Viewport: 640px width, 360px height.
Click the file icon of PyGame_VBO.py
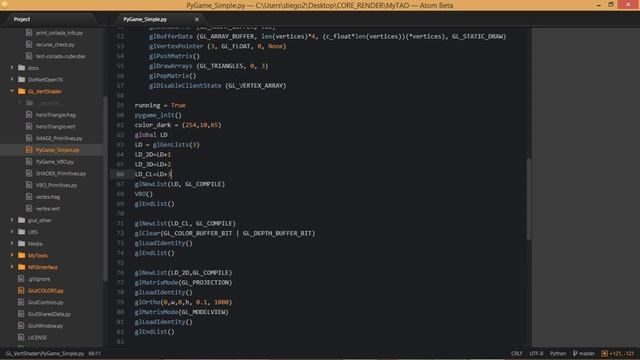click(29, 162)
